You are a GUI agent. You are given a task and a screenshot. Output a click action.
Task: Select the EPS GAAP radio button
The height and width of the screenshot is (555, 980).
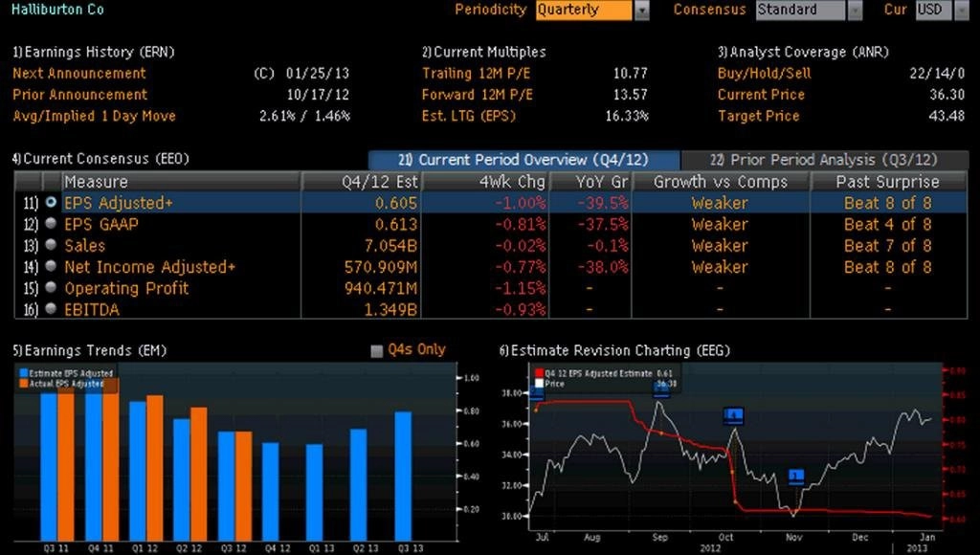51,224
